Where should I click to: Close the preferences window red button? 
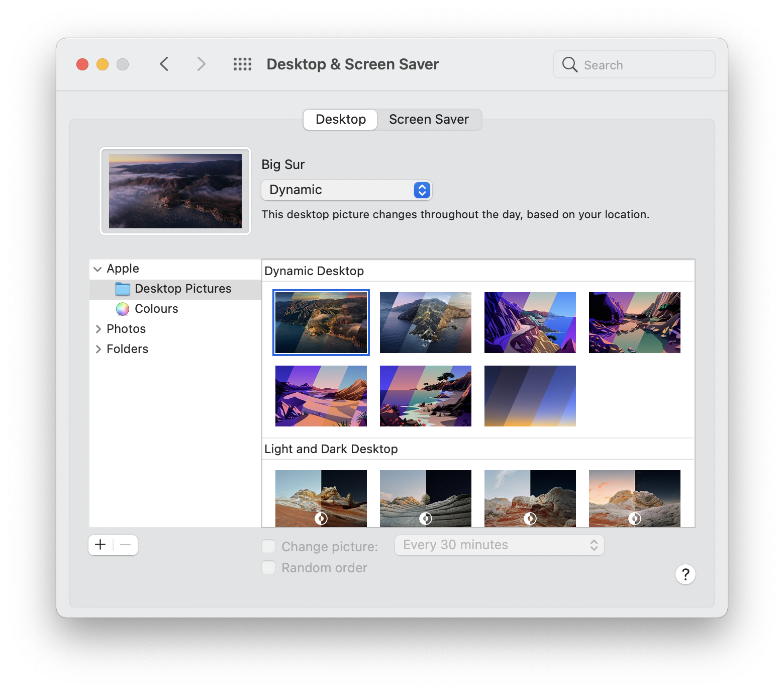82,64
